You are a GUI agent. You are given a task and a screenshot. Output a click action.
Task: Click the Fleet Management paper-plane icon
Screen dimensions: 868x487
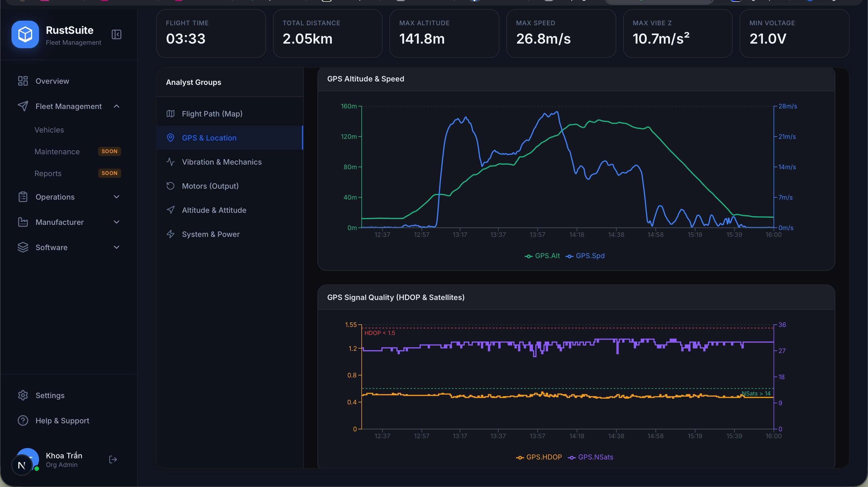[x=23, y=106]
